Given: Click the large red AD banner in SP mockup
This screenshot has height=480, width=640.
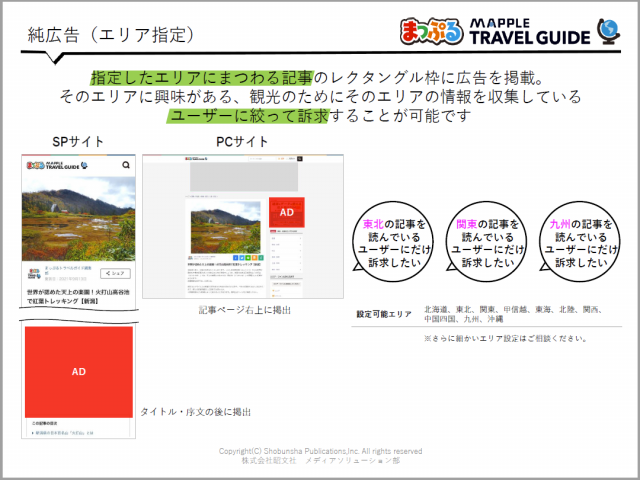Looking at the screenshot, I should [x=78, y=370].
